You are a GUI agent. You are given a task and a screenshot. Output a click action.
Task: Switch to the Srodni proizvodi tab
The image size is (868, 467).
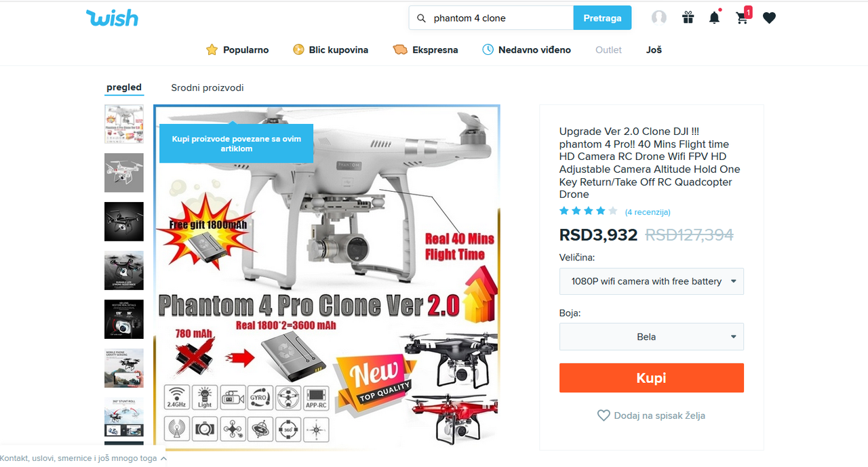pyautogui.click(x=208, y=88)
